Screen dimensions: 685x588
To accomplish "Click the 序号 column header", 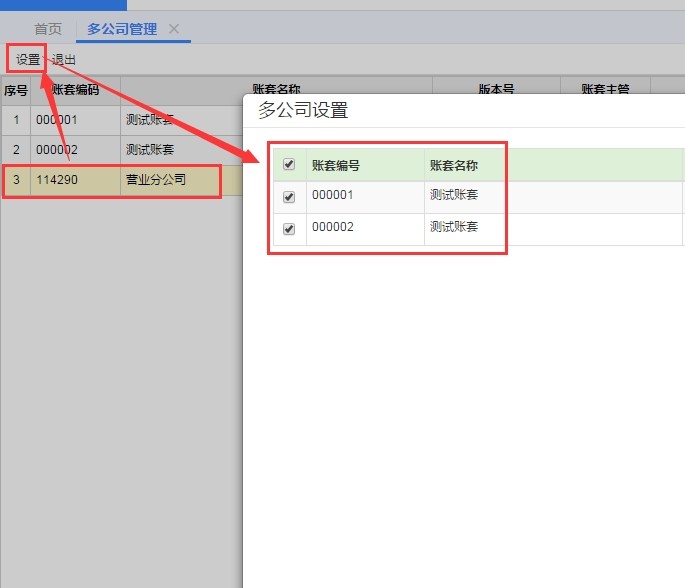I will (x=16, y=90).
